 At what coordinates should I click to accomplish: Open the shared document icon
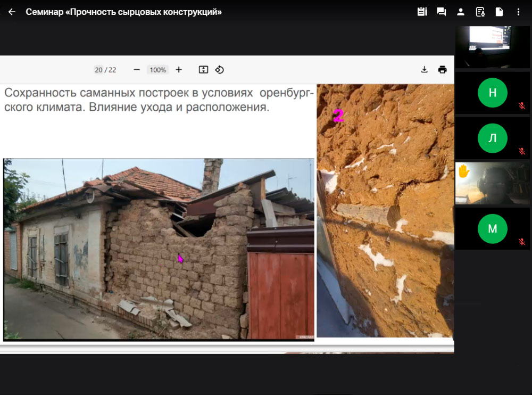[x=499, y=12]
